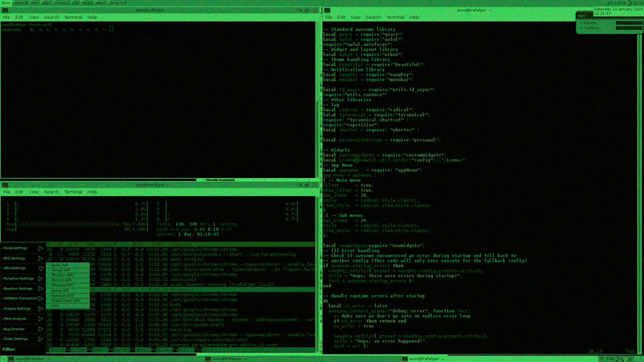Click the Node Settings label
Viewport: 644px width, 362px height.
pos(15,248)
